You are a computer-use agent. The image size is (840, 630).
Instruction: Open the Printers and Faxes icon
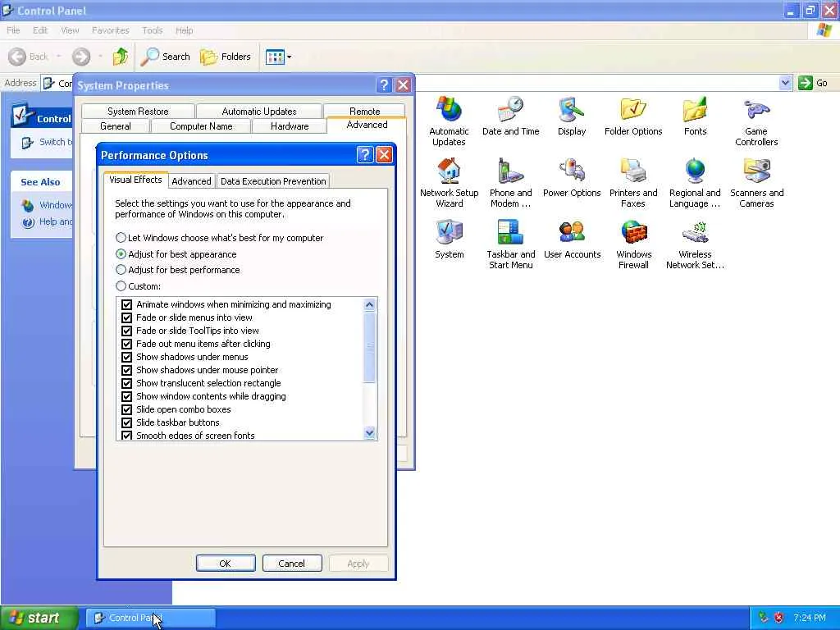click(633, 183)
